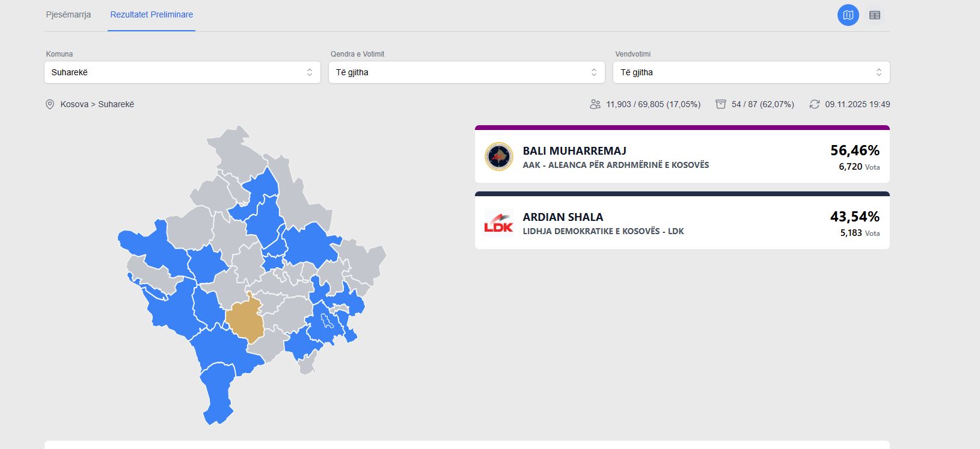Click the ballot box counted icon
The height and width of the screenshot is (449, 980).
click(721, 105)
